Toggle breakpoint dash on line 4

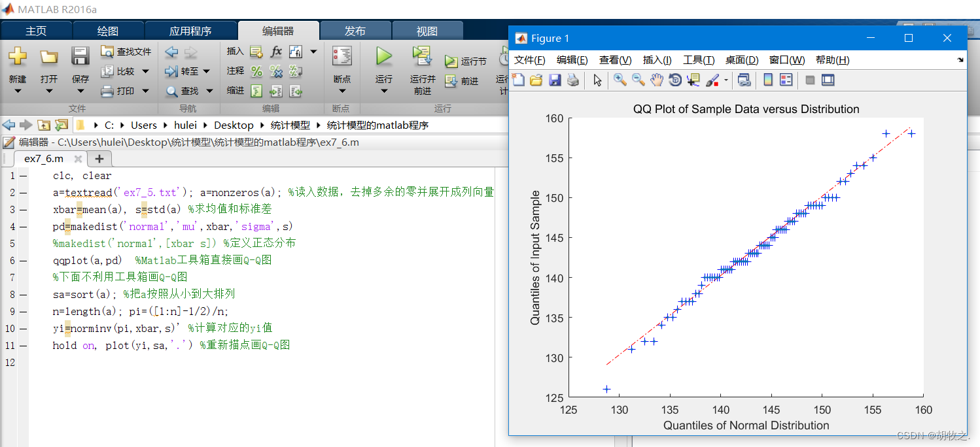(x=23, y=227)
